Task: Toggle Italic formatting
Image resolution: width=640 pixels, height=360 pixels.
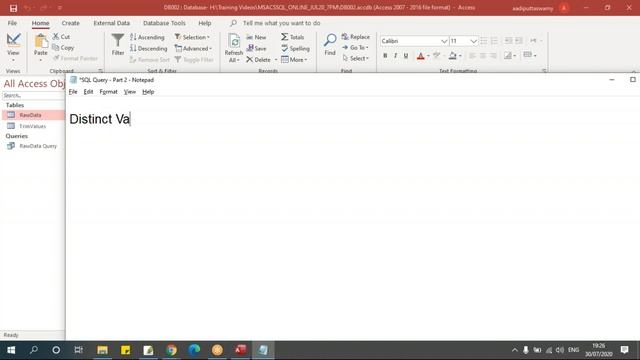Action: click(x=395, y=56)
